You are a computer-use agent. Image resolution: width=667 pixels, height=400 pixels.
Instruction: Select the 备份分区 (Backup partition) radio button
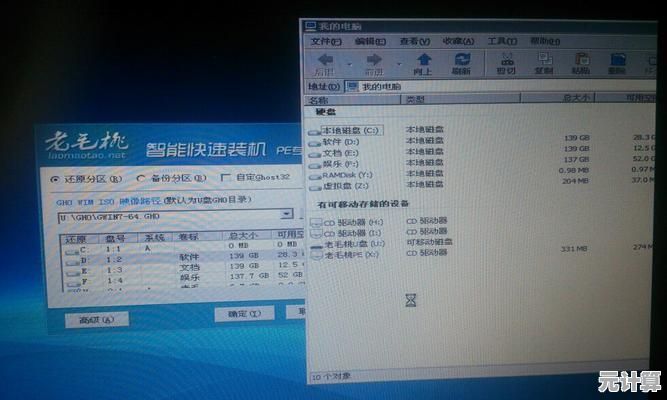141,179
